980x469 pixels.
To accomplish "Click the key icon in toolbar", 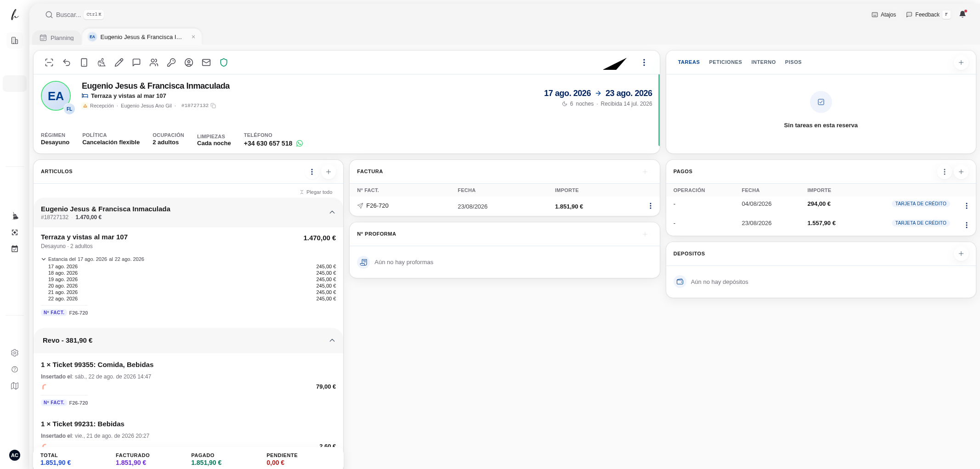I will [x=171, y=62].
